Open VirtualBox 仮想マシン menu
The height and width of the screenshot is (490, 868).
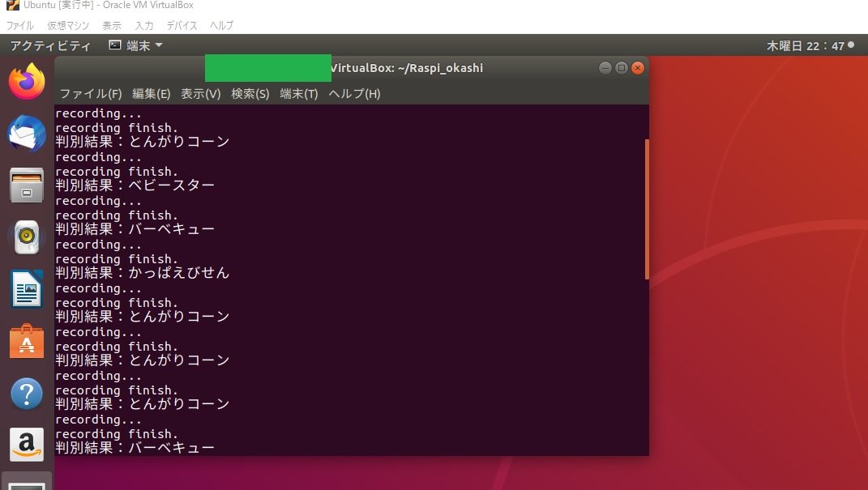point(68,25)
